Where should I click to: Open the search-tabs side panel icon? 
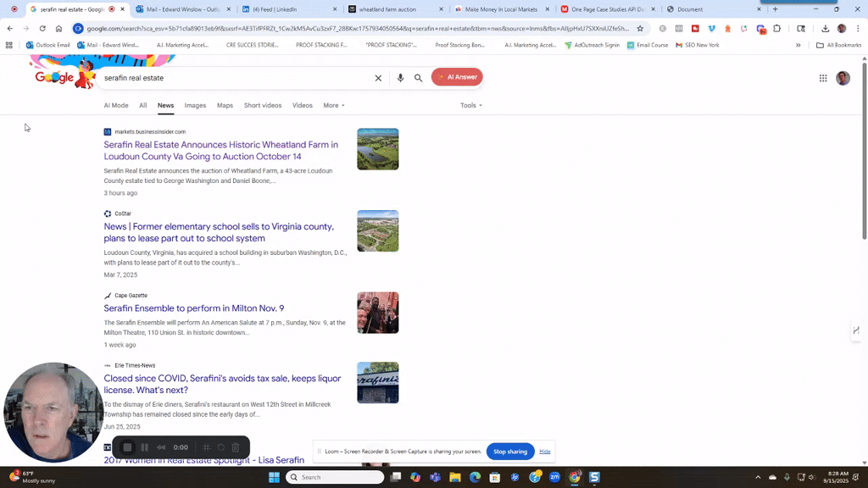point(801,28)
